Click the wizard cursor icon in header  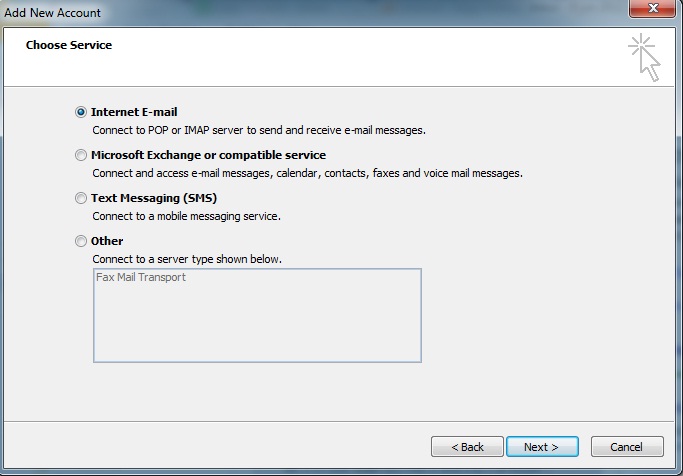644,56
